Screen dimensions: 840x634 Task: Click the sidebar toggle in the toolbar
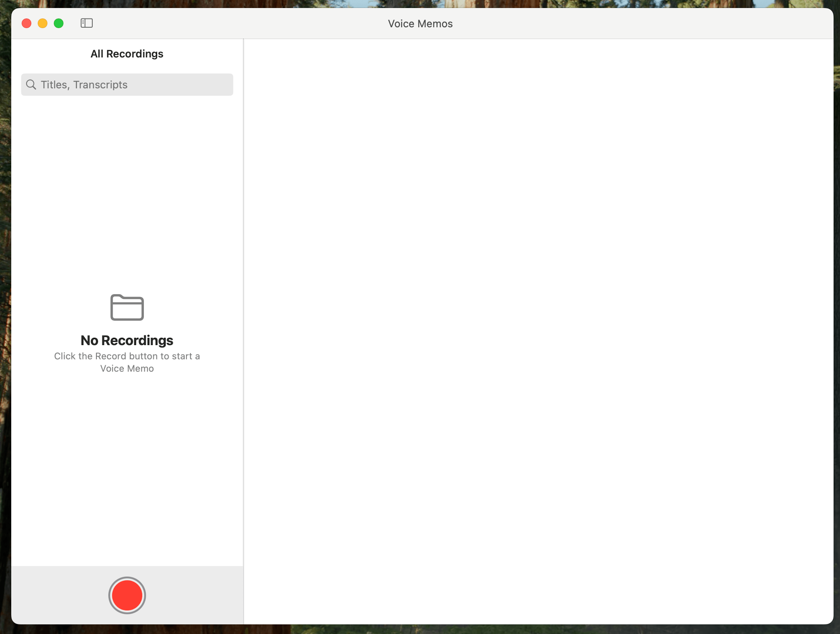87,23
